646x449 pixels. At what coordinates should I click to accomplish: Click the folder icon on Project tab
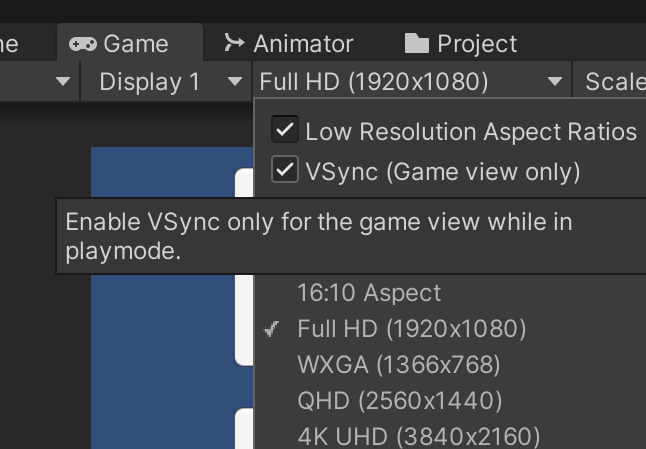tap(417, 44)
